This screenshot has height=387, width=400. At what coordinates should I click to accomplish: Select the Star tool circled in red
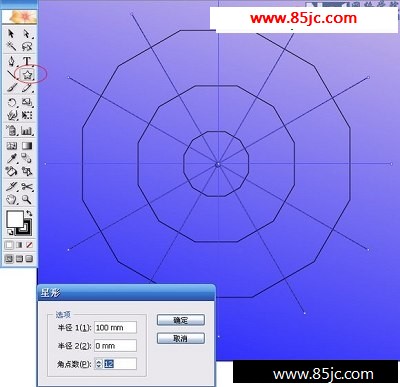coord(27,75)
